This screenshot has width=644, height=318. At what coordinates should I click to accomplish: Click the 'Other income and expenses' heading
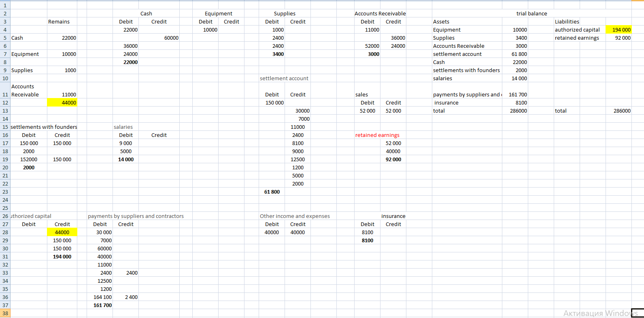[x=295, y=216]
